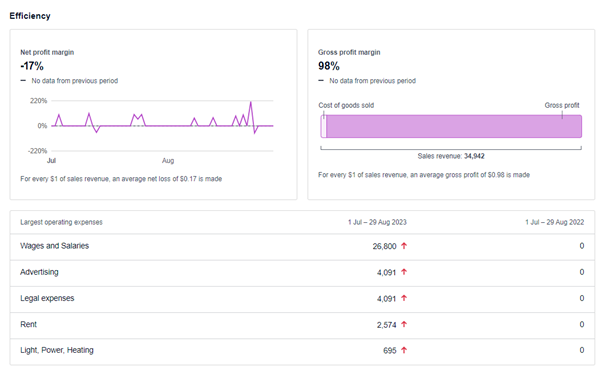602x371 pixels.
Task: Select the Light, Power, Heating row label
Action: tap(57, 350)
